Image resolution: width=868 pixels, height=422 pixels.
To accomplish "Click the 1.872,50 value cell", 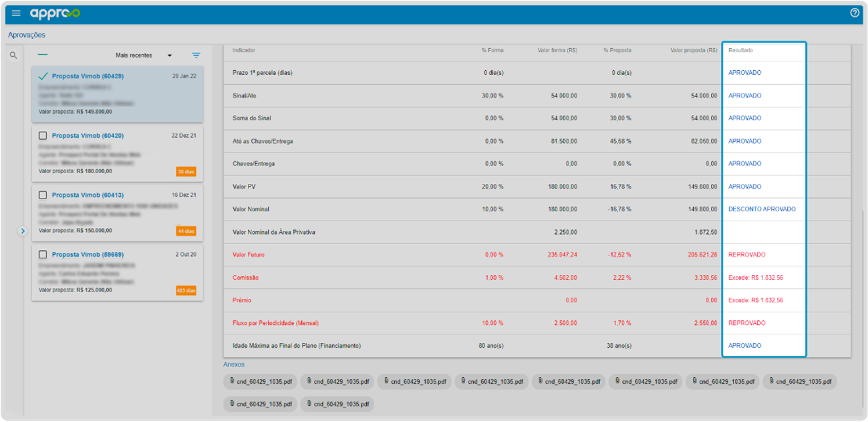I will coord(706,232).
